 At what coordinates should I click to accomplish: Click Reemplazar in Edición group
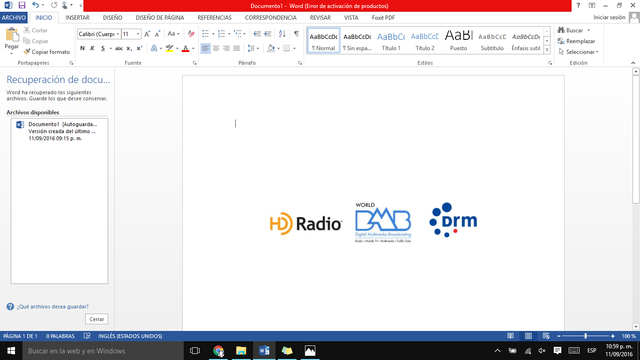(577, 41)
